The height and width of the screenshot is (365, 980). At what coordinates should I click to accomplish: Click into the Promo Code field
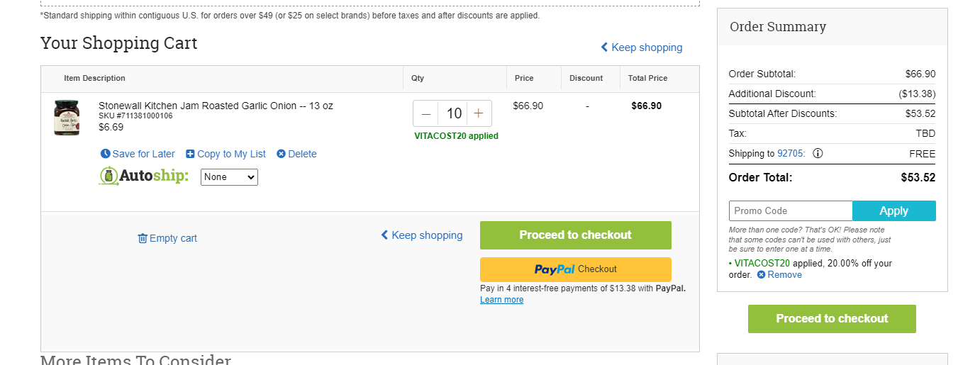click(791, 211)
